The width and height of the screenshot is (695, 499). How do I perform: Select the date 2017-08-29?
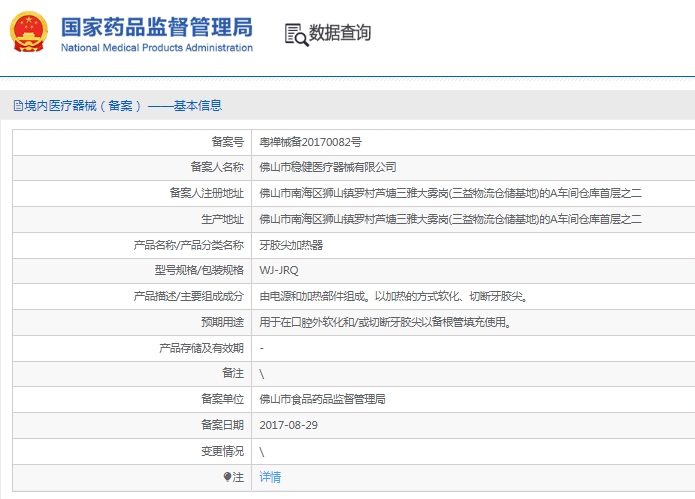point(289,425)
